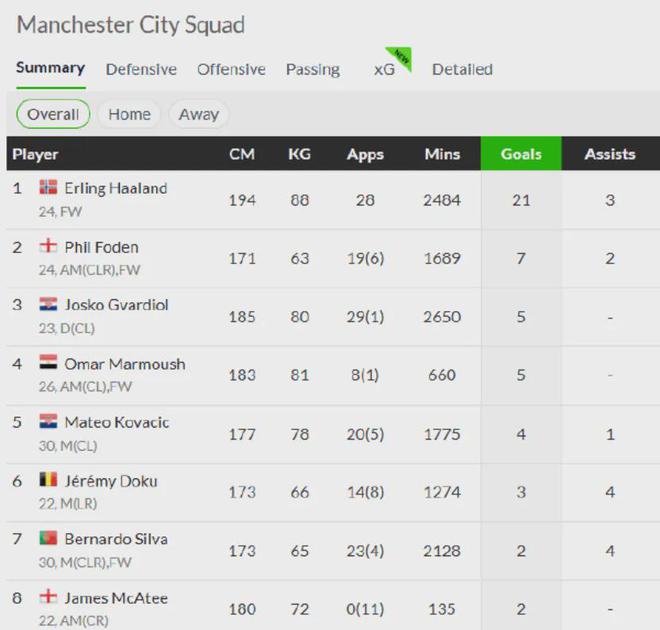The image size is (660, 630).
Task: Click Belgium flag icon beside Jérémy Doku
Action: [48, 480]
